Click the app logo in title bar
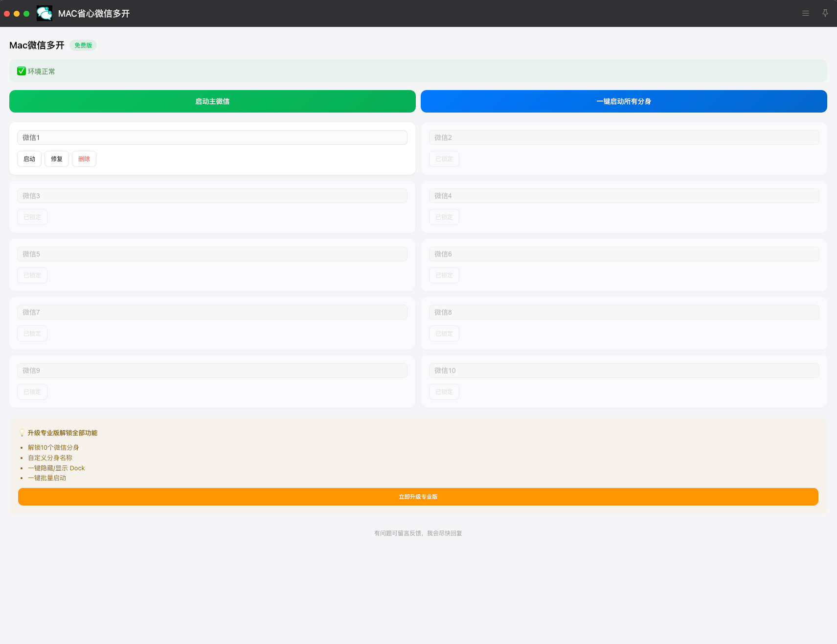837x644 pixels. (45, 14)
